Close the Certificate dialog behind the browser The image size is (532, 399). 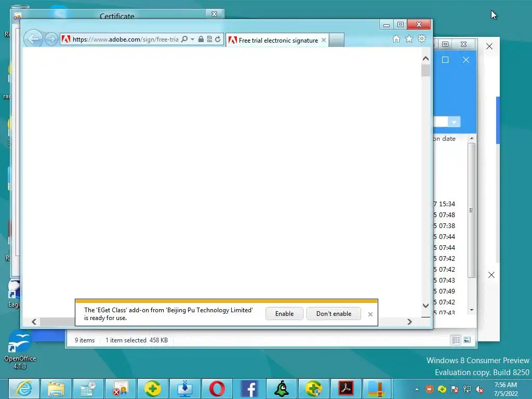(x=214, y=14)
